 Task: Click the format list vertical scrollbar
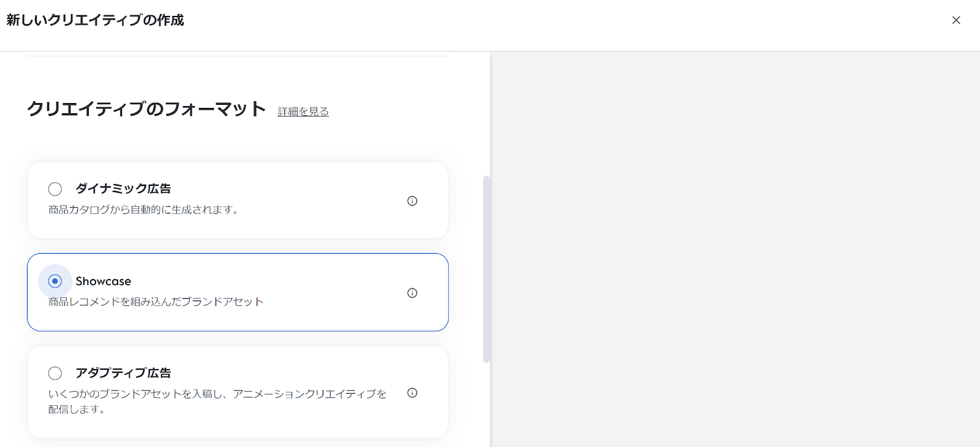(486, 269)
